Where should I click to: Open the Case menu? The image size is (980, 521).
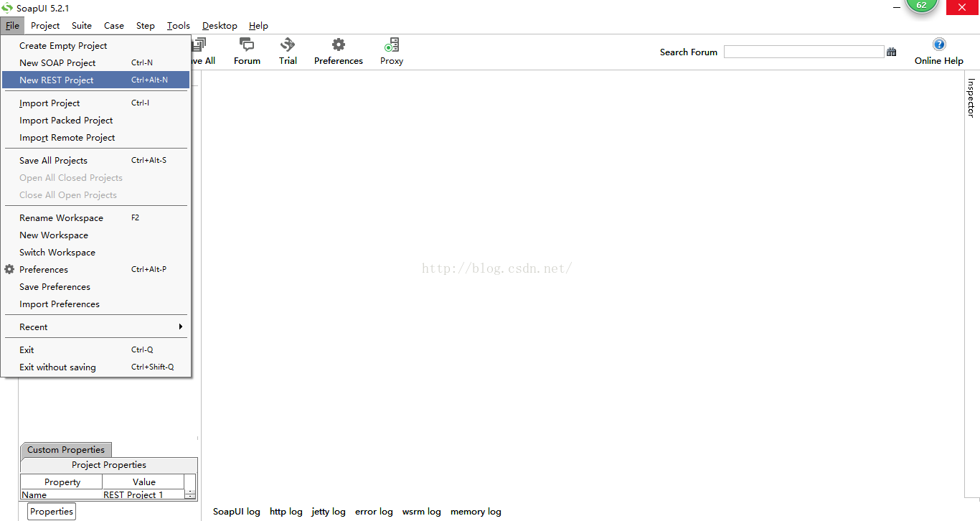(x=114, y=25)
